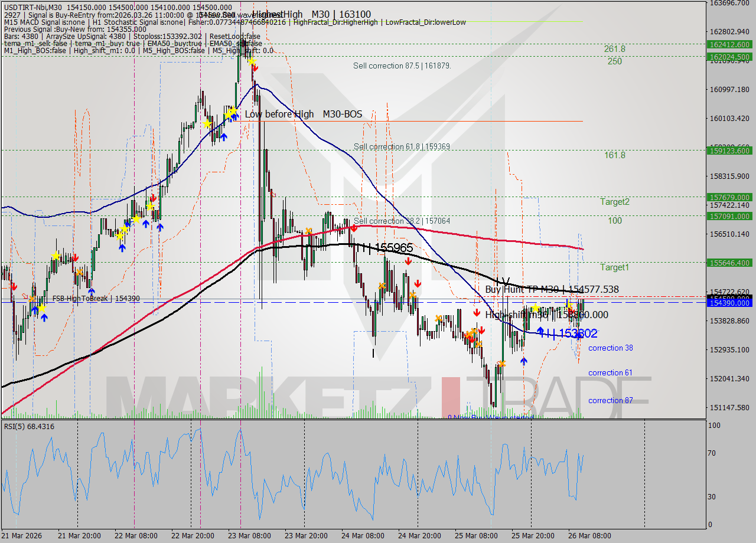Screen dimensions: 756x543
Task: Click the red down arrow above the Buy Hunt line
Action: [418, 284]
